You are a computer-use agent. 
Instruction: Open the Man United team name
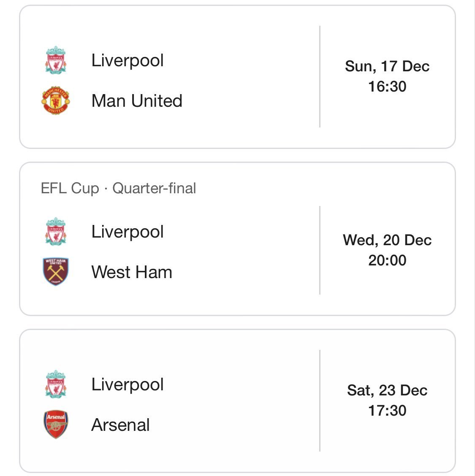[x=137, y=101]
